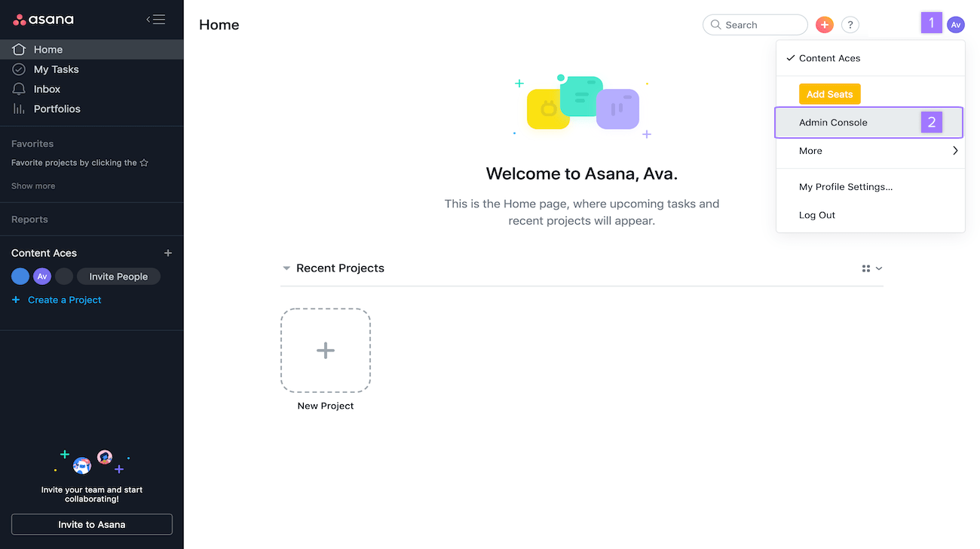Open My Tasks from the sidebar
The width and height of the screenshot is (980, 549).
tap(18, 69)
